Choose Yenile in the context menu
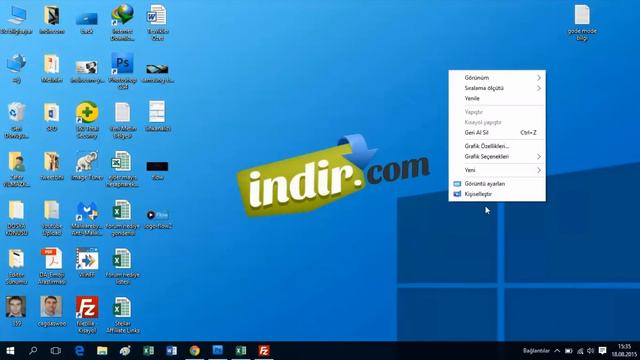Viewport: 640px width, 360px height. [497, 98]
